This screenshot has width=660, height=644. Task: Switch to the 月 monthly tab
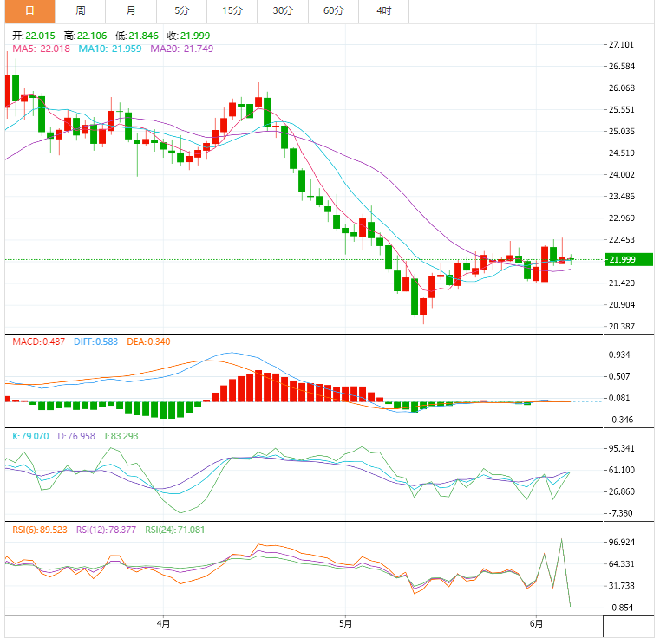(131, 11)
